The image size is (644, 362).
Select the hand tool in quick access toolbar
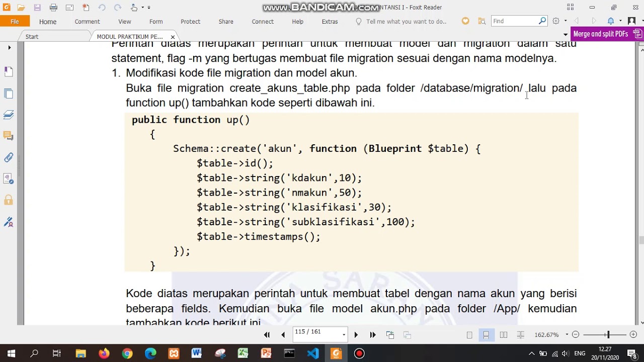[134, 8]
